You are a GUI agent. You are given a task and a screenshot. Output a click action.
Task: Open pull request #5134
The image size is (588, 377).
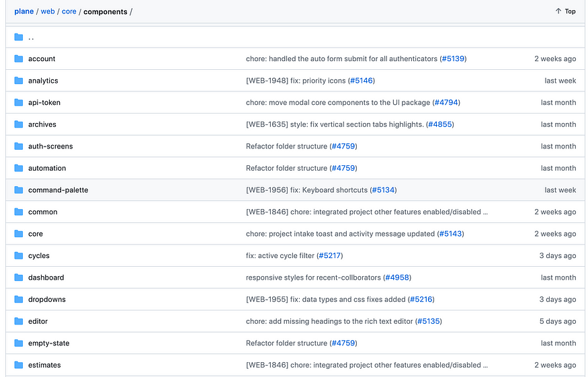click(383, 190)
